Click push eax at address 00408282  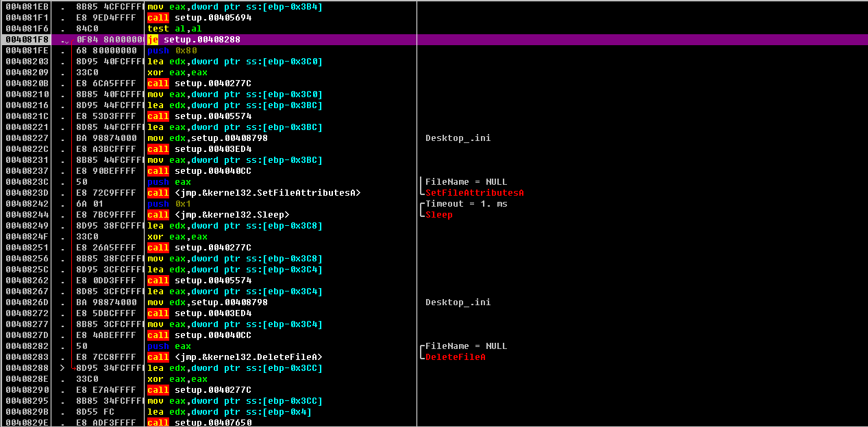(169, 346)
